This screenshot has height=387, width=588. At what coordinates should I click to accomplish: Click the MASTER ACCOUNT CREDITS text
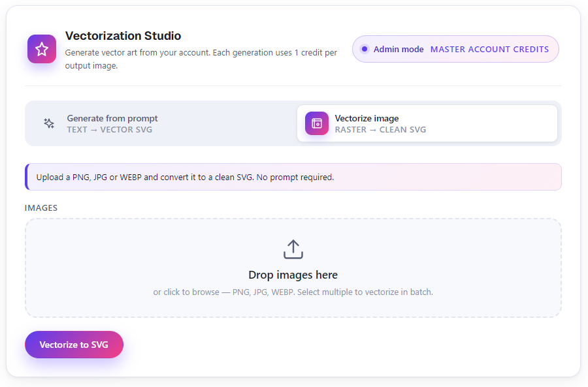pos(489,49)
